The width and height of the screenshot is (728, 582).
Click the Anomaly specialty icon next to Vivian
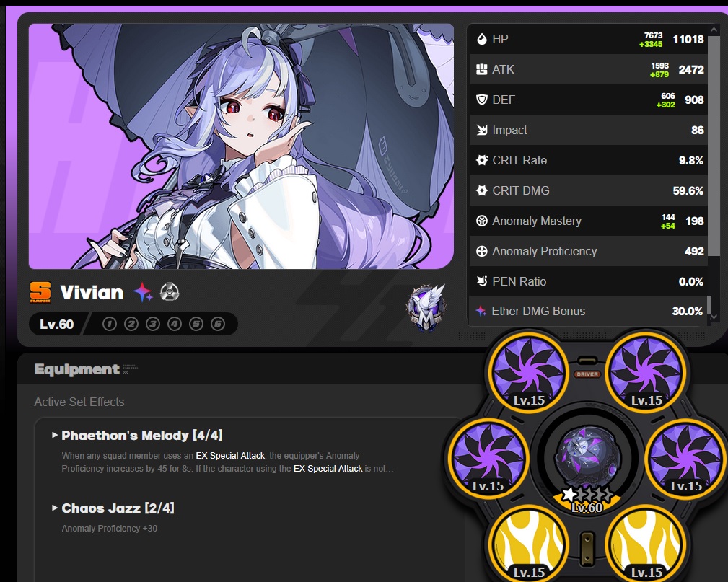coord(170,292)
